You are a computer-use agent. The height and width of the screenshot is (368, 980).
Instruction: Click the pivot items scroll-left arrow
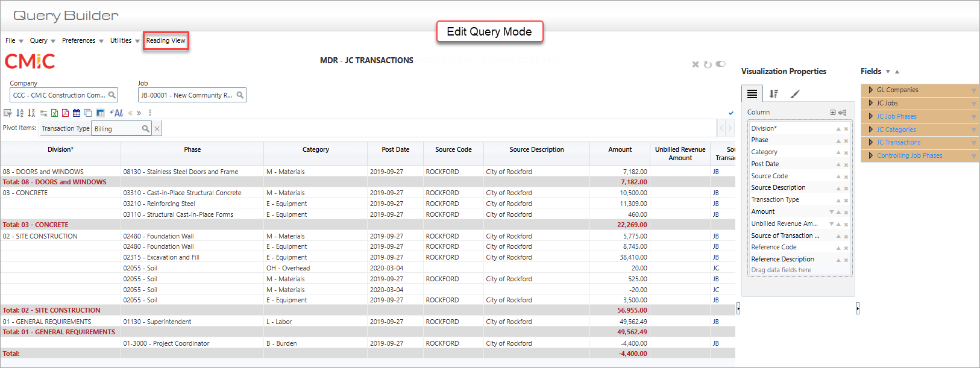pyautogui.click(x=721, y=128)
